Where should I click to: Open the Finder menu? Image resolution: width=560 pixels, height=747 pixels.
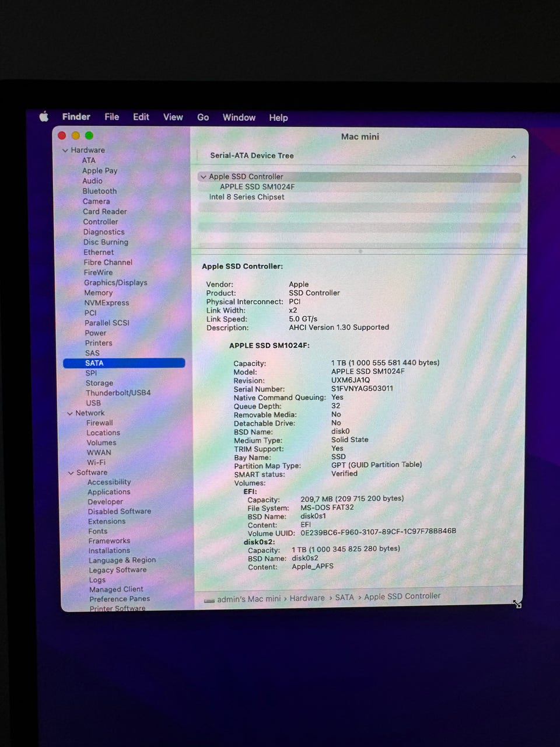pos(76,117)
